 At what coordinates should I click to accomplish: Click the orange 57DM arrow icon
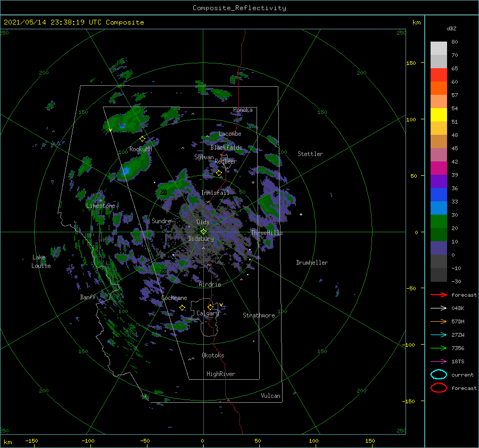tap(439, 321)
